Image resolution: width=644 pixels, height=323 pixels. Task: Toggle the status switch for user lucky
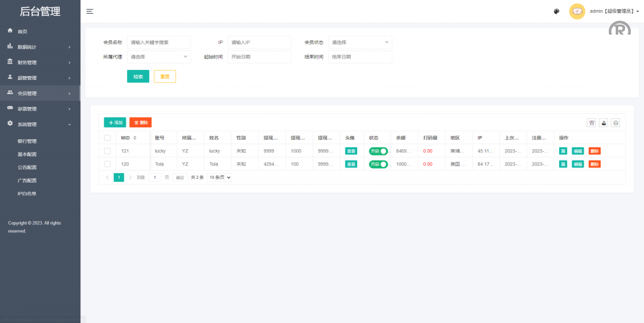click(379, 151)
